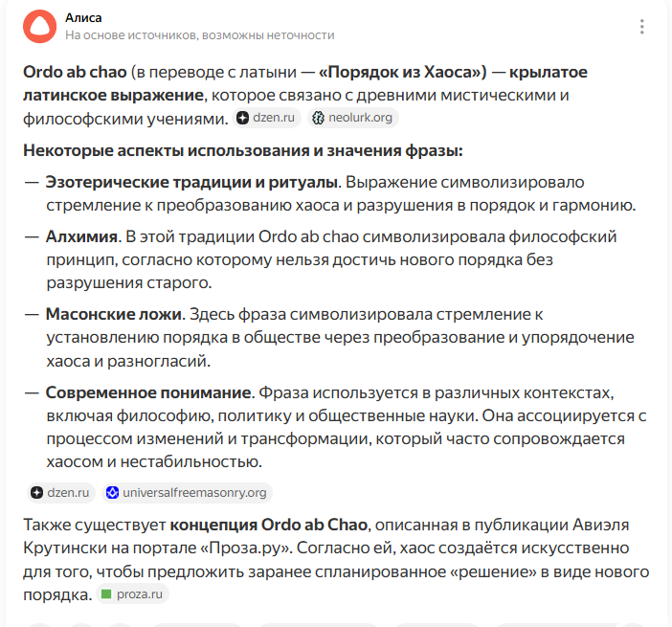672x627 pixels.
Task: Select the 'Масонские ложи' list item heading
Action: (114, 315)
